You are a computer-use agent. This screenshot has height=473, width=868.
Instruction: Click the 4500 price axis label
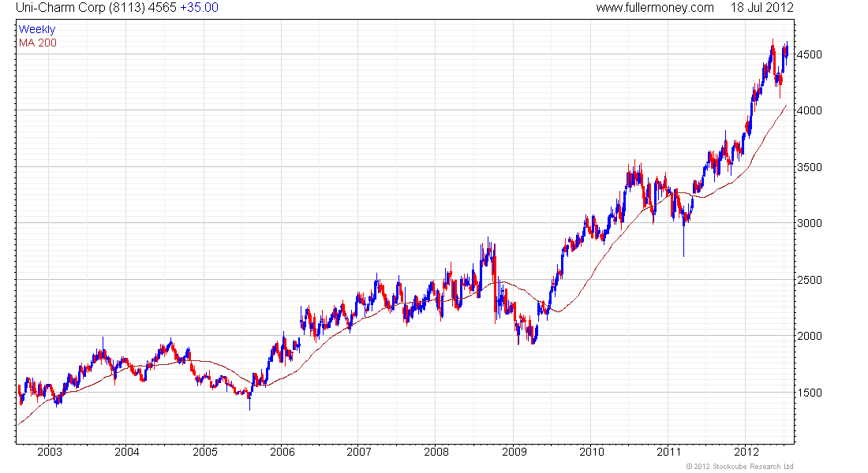click(x=810, y=54)
